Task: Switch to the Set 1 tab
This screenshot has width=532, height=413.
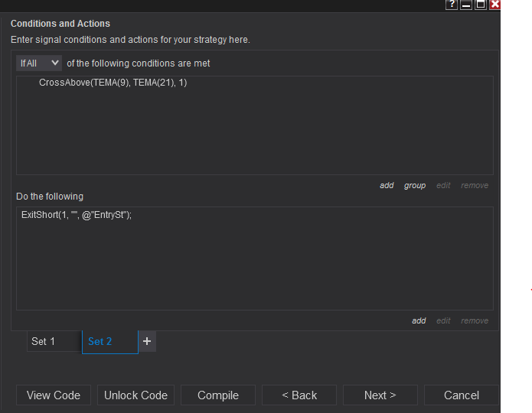Action: pos(52,341)
